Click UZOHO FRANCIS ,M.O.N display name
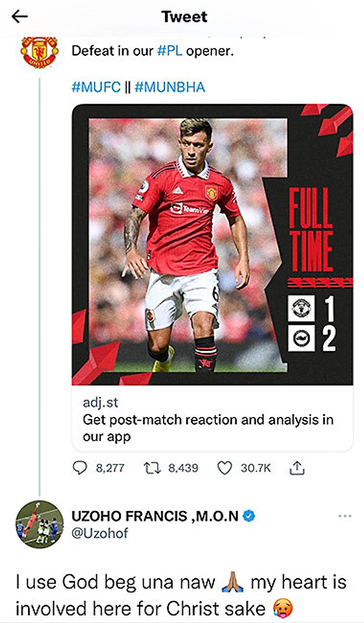Screen dimensions: 364x623 pyautogui.click(x=155, y=516)
